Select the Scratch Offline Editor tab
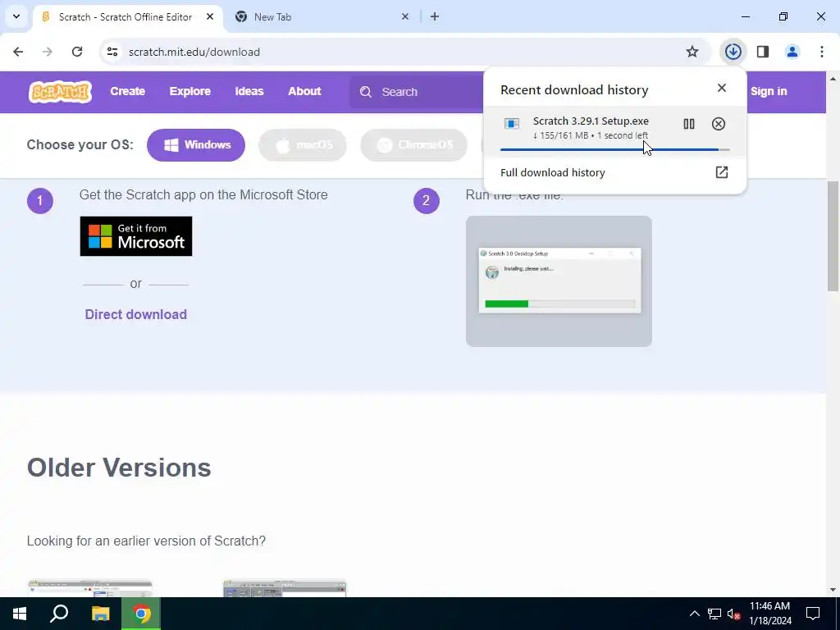Viewport: 840px width, 630px height. tap(127, 16)
